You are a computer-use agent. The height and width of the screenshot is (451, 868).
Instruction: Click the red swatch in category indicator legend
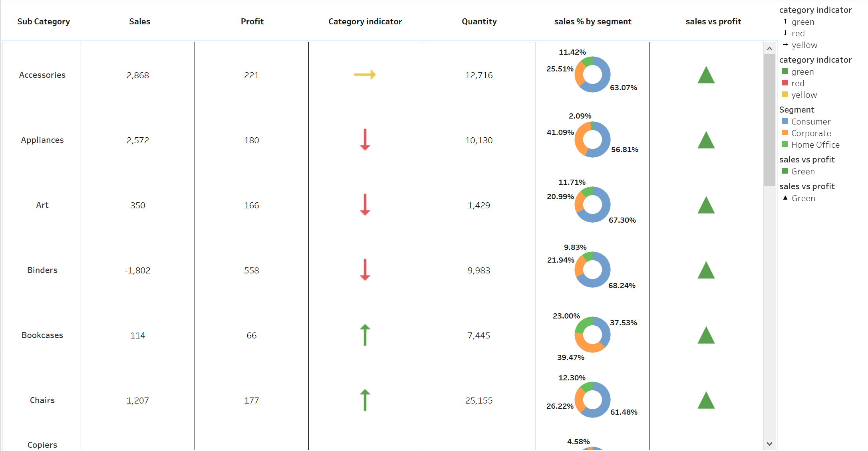(785, 83)
